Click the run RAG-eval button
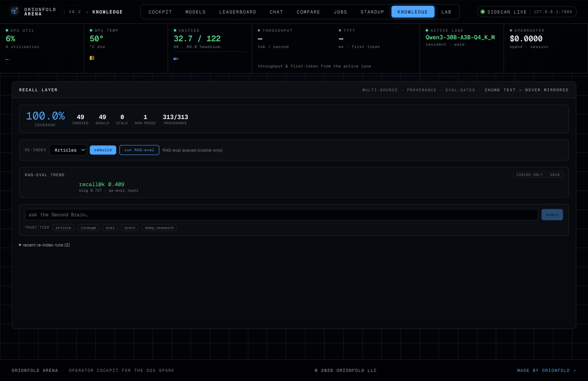 (x=139, y=150)
